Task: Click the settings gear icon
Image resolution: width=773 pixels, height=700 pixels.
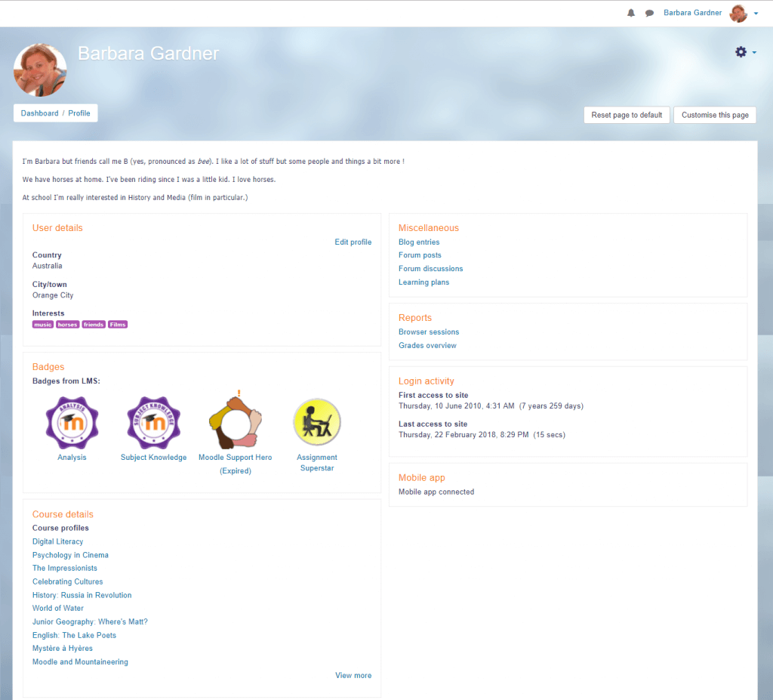Action: (741, 52)
